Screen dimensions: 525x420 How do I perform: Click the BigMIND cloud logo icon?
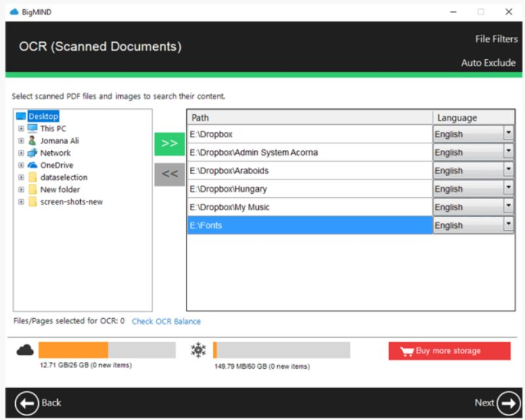coord(14,12)
